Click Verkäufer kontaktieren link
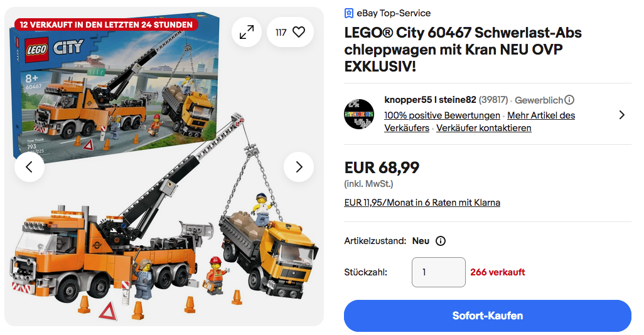The height and width of the screenshot is (335, 644). coord(483,128)
